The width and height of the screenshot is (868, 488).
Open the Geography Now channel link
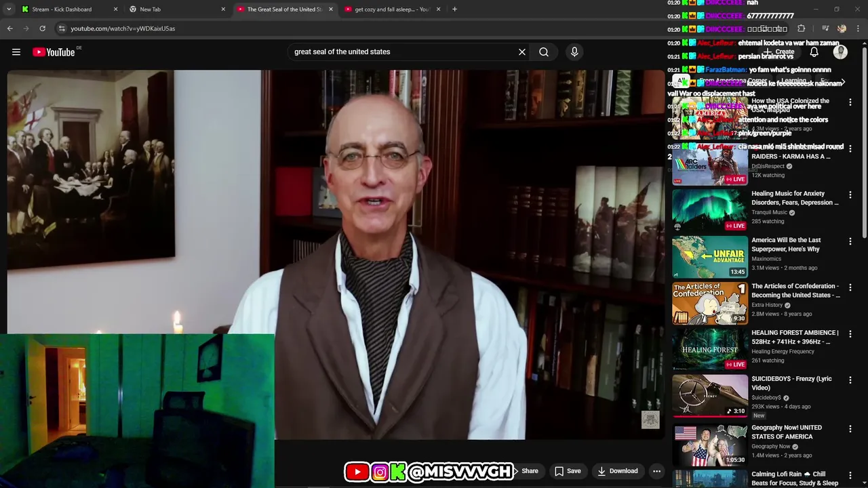[770, 447]
